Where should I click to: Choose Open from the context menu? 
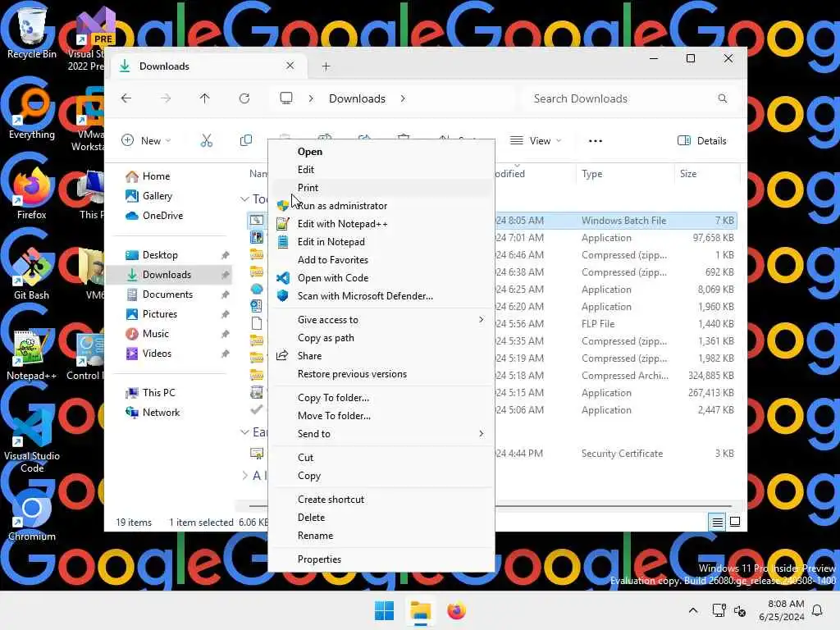pyautogui.click(x=381, y=152)
